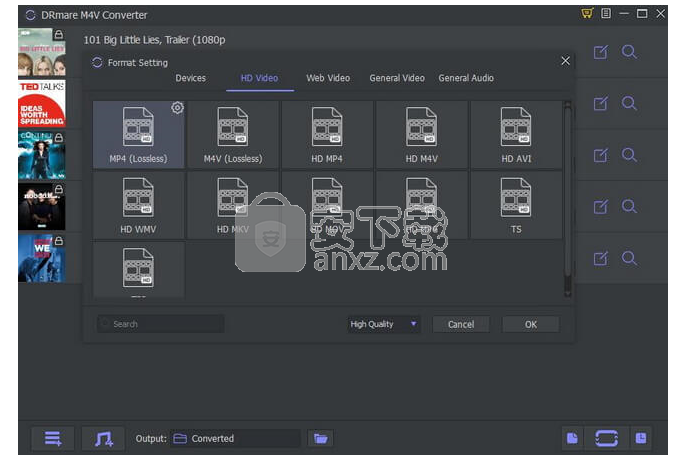Magnifier icon for the third video row
The height and width of the screenshot is (467, 687).
click(629, 155)
